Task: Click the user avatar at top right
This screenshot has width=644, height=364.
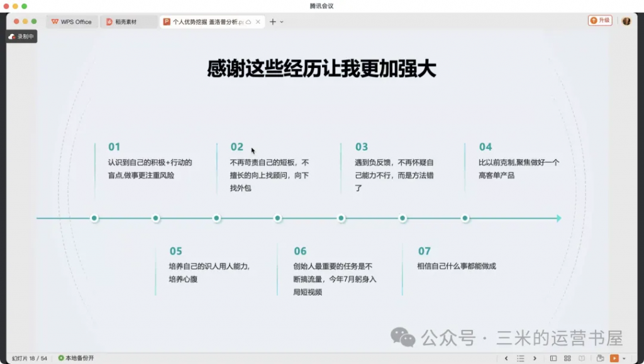Action: [626, 21]
